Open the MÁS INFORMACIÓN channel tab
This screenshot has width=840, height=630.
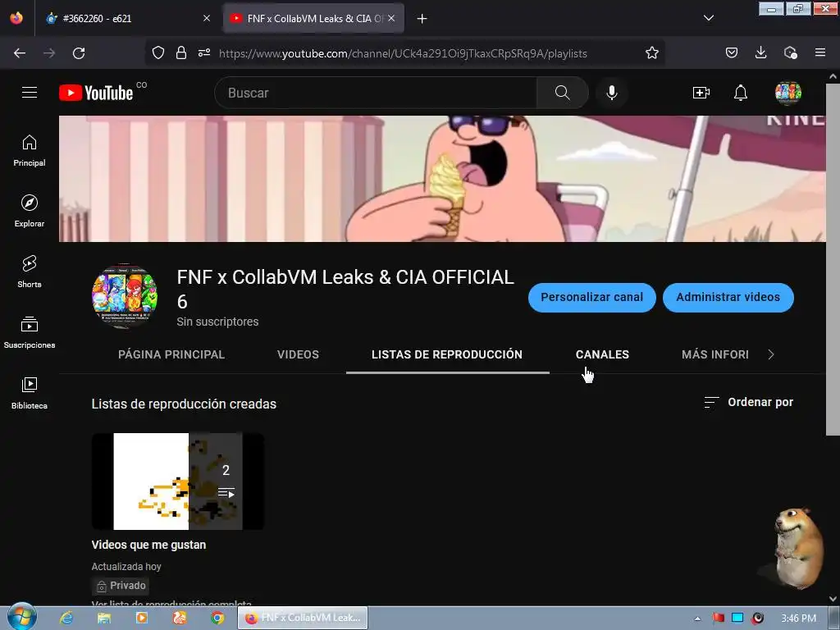click(714, 354)
